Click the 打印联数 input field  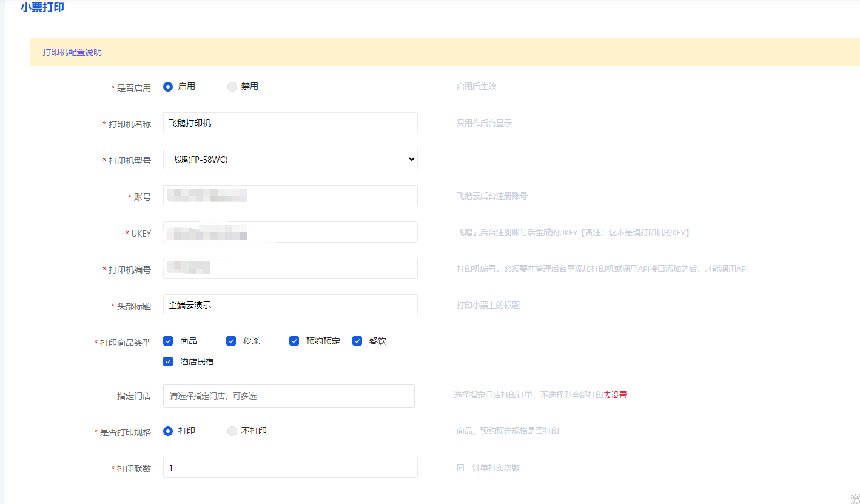point(290,468)
